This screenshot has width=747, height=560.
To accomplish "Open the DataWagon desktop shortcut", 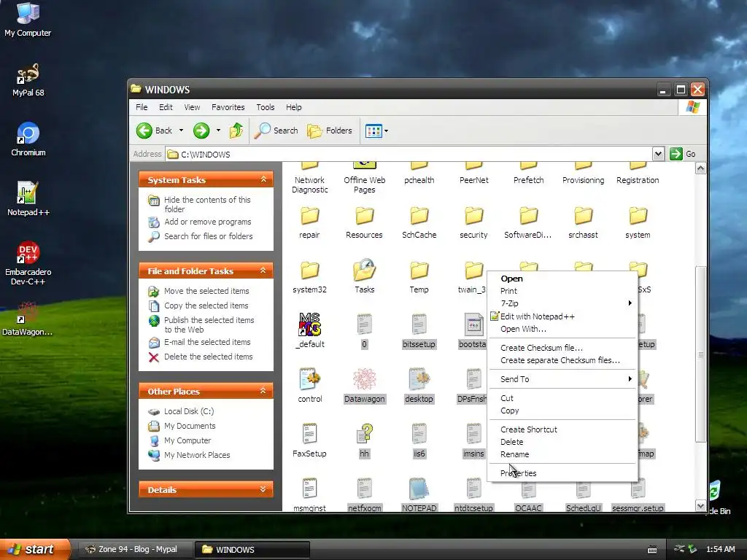I will tap(28, 318).
